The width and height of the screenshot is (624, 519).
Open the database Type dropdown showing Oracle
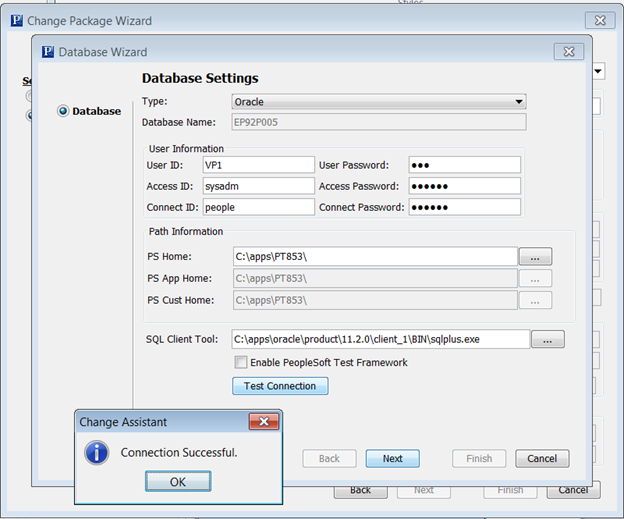(x=379, y=102)
